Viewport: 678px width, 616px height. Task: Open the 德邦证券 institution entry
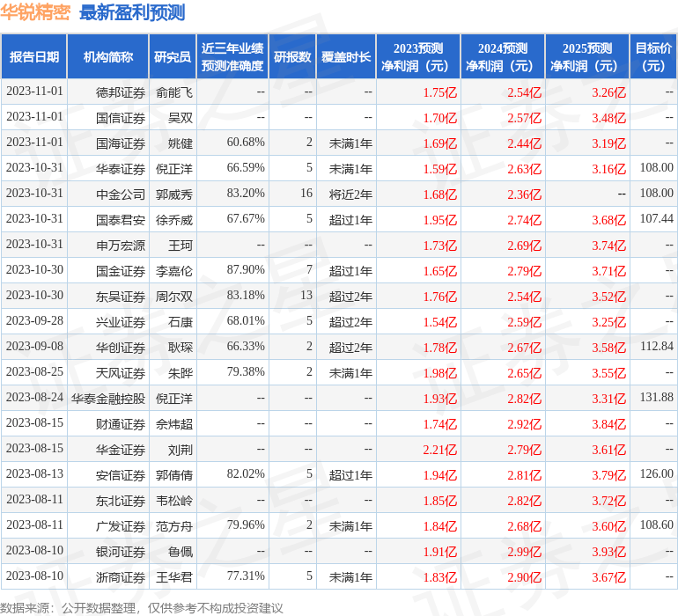coord(121,92)
